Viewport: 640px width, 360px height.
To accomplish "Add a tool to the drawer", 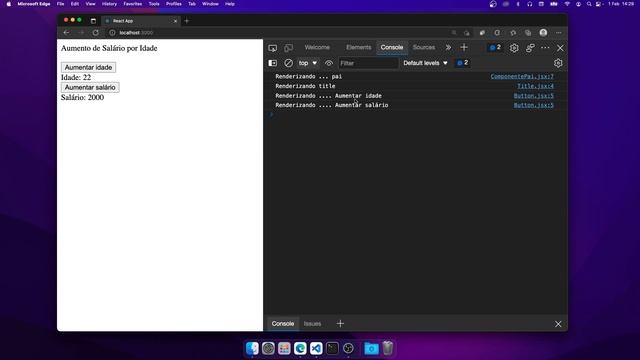I will point(340,324).
